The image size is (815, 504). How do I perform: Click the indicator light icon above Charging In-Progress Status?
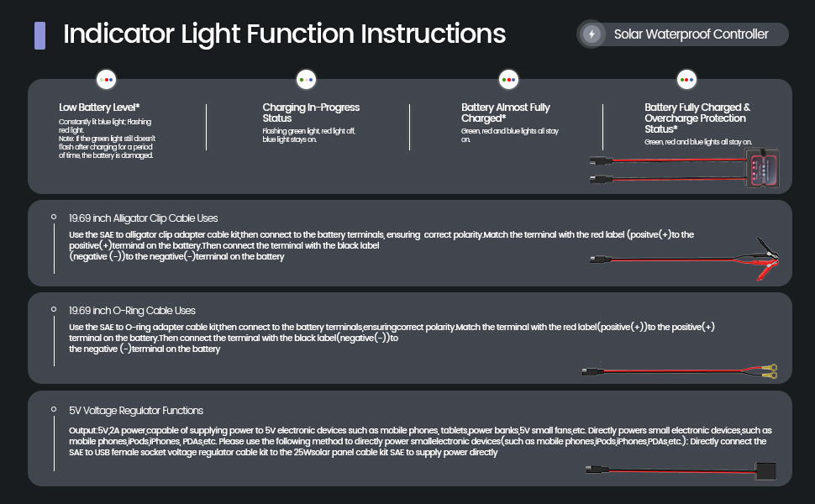[x=306, y=80]
